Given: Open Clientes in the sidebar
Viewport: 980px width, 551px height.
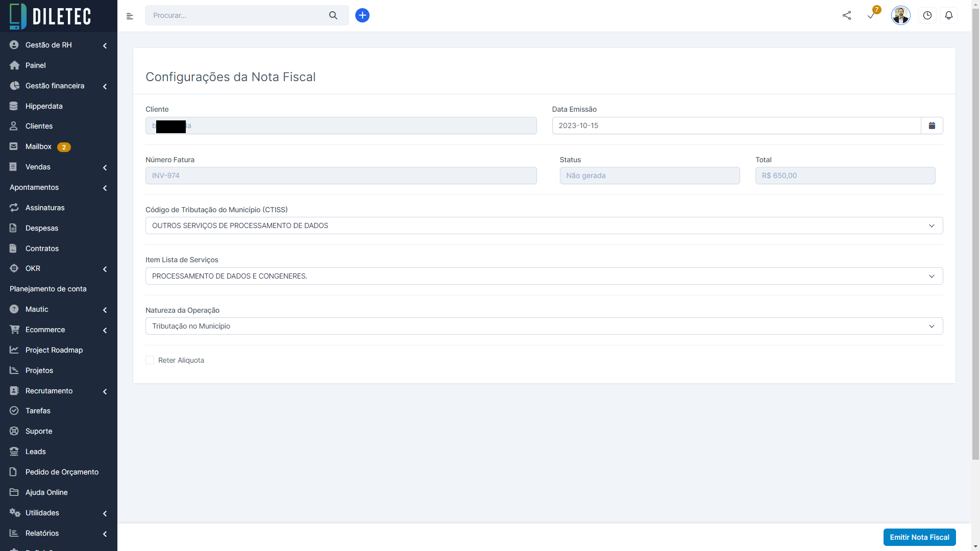Looking at the screenshot, I should (x=39, y=126).
